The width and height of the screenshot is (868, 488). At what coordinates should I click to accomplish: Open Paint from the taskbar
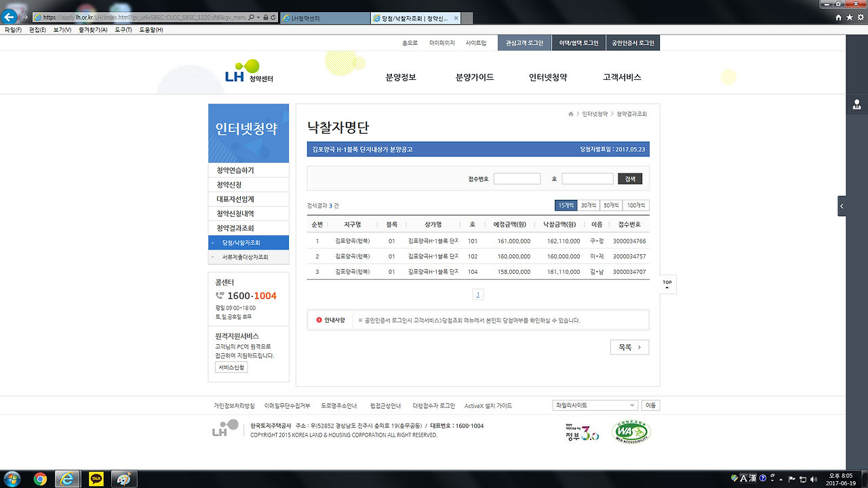[123, 479]
